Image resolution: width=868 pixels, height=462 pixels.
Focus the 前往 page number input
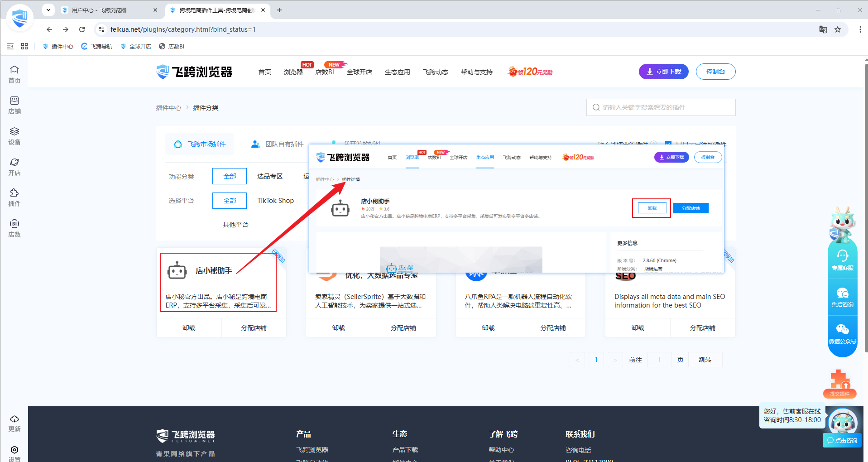pyautogui.click(x=659, y=360)
